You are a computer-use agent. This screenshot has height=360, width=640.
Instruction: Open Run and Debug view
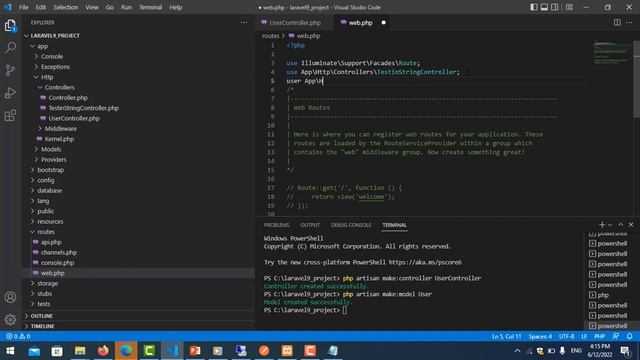[x=10, y=93]
